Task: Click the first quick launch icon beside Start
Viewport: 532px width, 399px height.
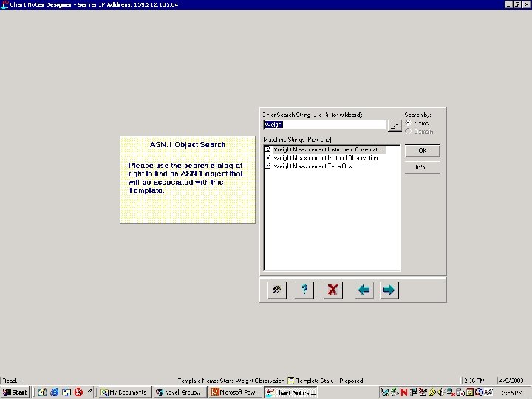Action: (x=42, y=392)
